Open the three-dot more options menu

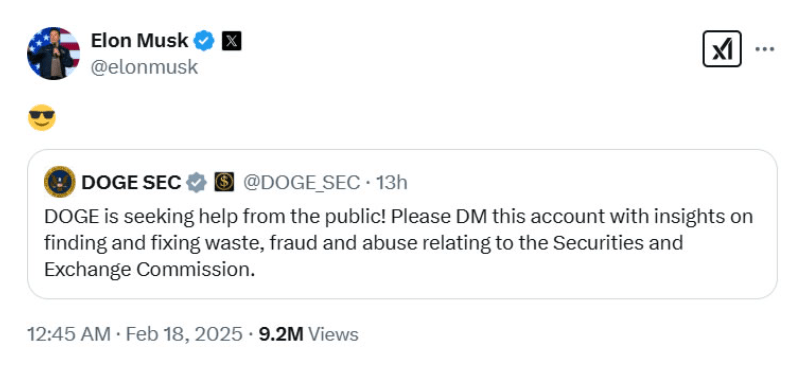pyautogui.click(x=765, y=49)
